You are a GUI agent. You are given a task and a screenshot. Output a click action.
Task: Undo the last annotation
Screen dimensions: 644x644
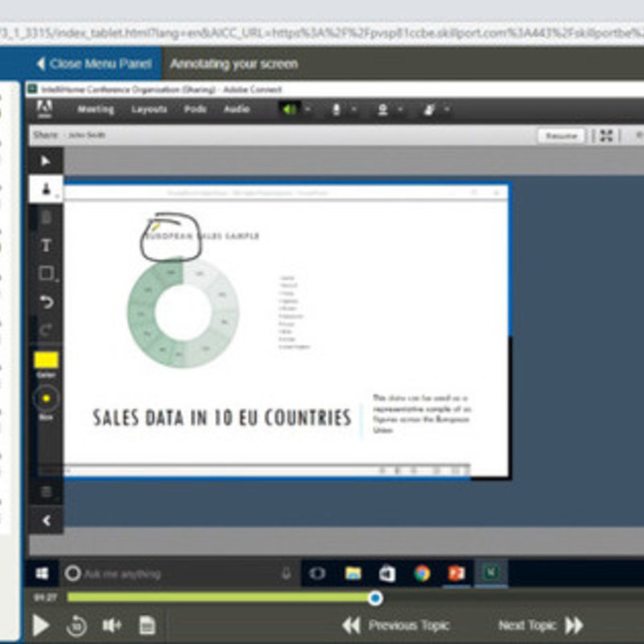(x=46, y=303)
